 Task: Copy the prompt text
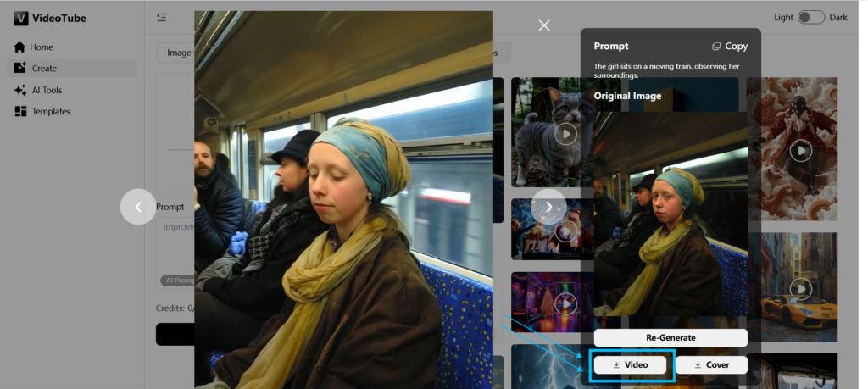click(x=730, y=46)
